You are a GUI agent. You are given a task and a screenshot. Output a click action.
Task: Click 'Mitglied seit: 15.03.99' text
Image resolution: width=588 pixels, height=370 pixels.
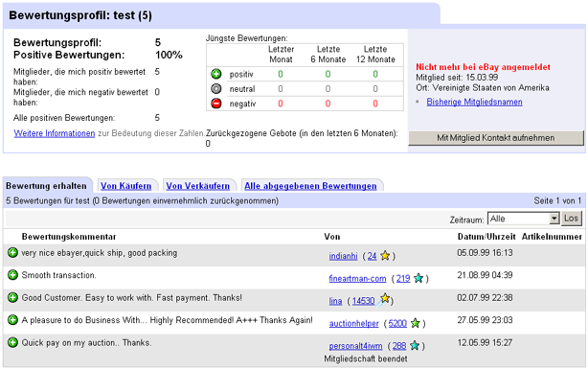457,78
